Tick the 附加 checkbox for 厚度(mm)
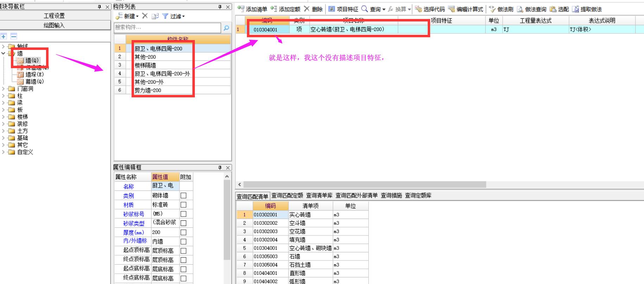 pos(183,232)
